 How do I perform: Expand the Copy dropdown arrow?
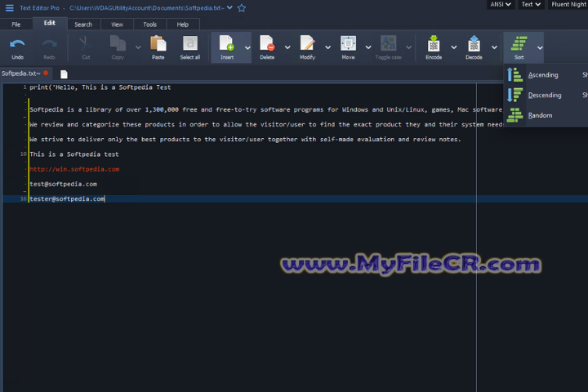pos(138,47)
